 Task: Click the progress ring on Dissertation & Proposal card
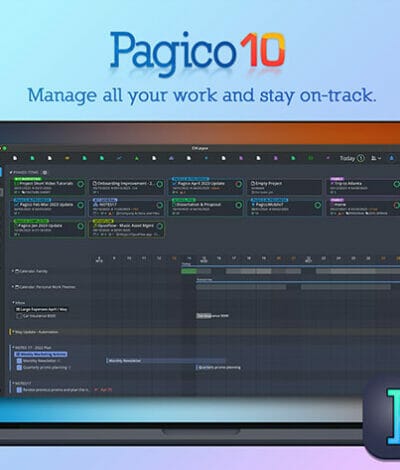(x=238, y=205)
